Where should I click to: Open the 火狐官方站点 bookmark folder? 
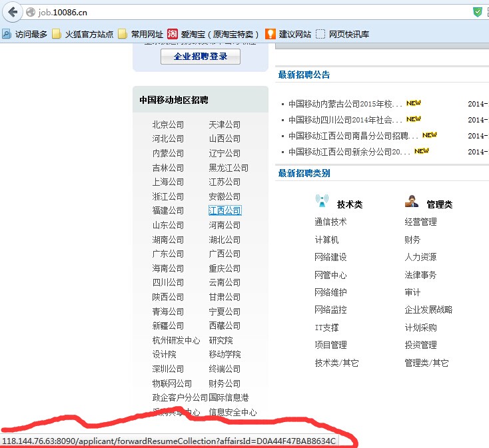tap(83, 34)
